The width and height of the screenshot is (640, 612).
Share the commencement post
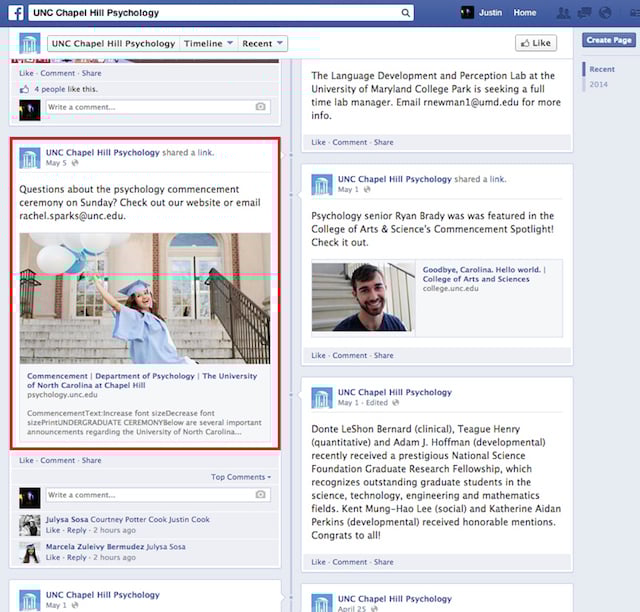[x=91, y=460]
